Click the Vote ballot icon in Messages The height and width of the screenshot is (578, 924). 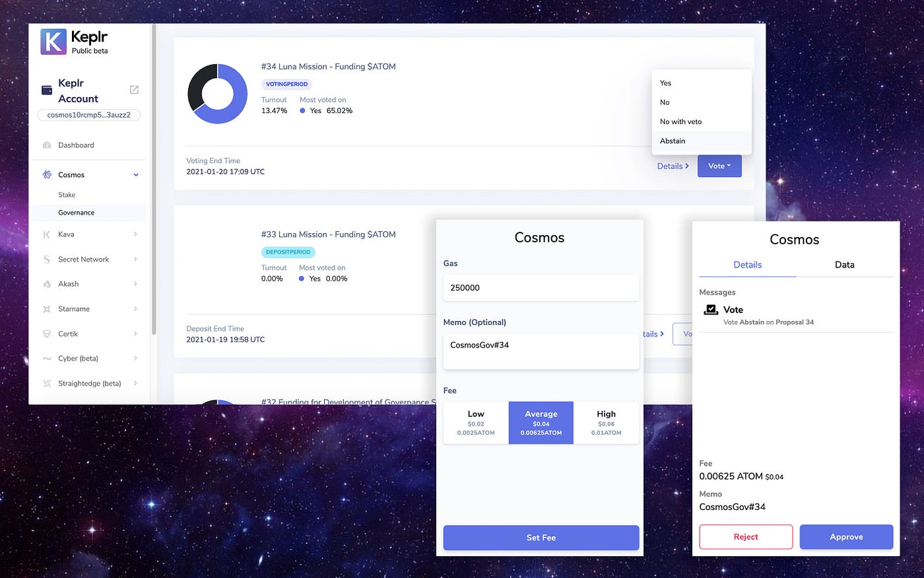[711, 309]
